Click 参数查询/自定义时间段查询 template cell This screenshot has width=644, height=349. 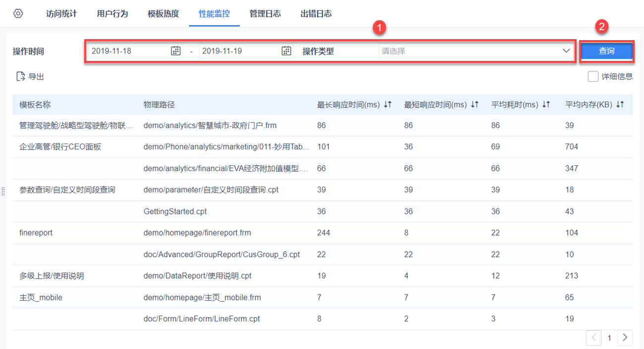67,190
